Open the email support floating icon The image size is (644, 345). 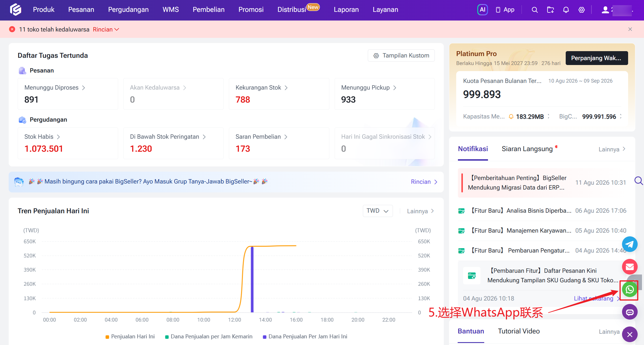point(630,267)
